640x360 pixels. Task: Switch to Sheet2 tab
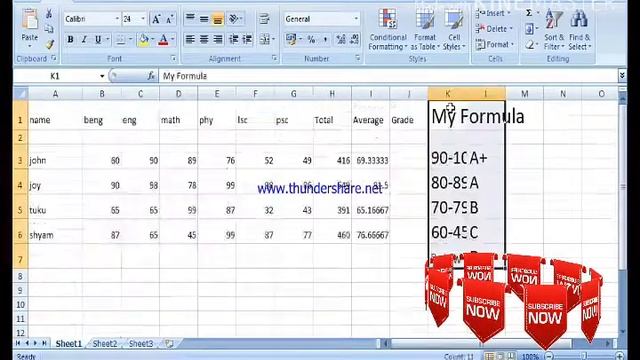click(x=105, y=344)
